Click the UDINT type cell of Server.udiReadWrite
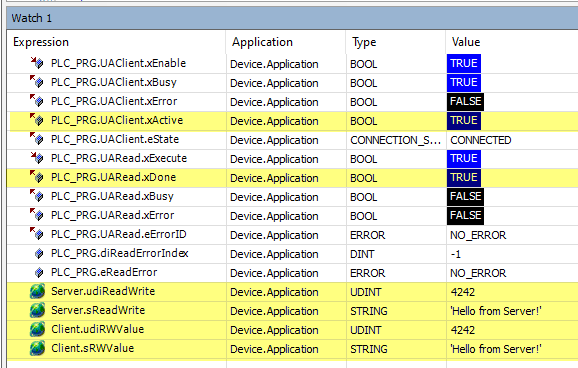The width and height of the screenshot is (578, 368). click(x=365, y=292)
